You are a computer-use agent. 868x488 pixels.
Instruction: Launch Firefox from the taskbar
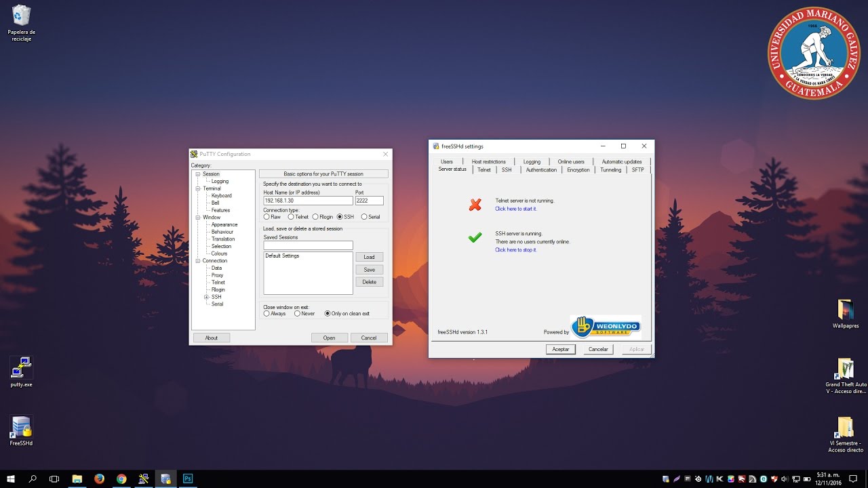[x=99, y=479]
